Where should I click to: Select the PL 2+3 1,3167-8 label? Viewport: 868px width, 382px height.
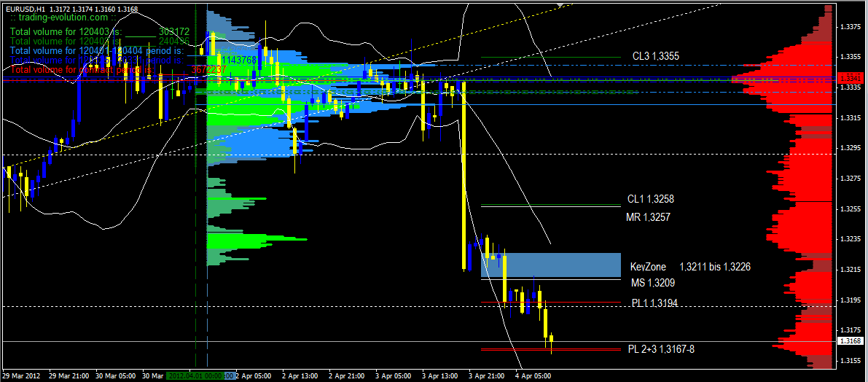click(662, 349)
